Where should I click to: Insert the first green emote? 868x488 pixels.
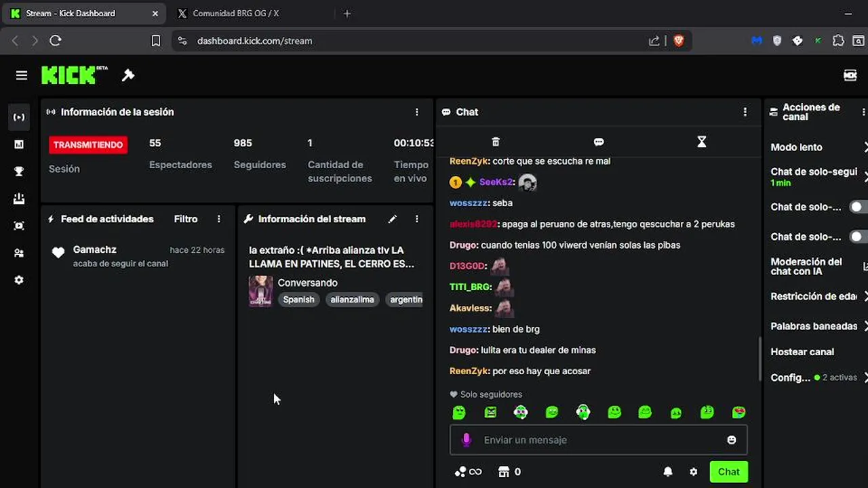coord(459,412)
